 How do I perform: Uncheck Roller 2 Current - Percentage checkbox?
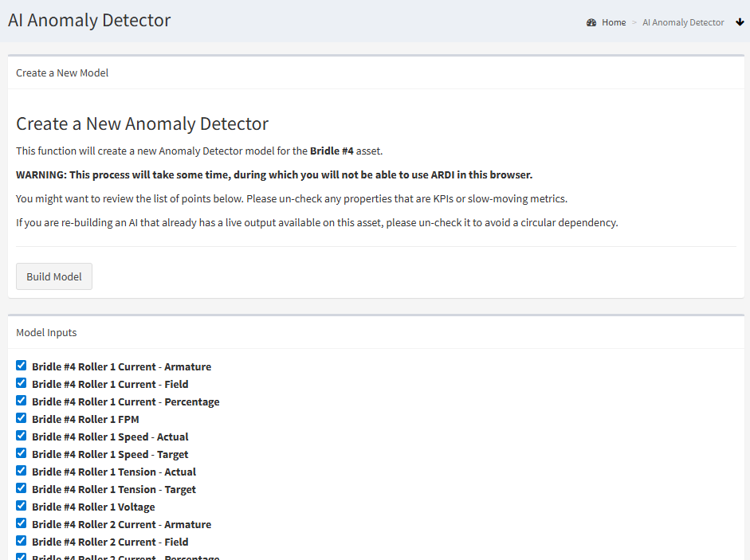click(x=22, y=557)
